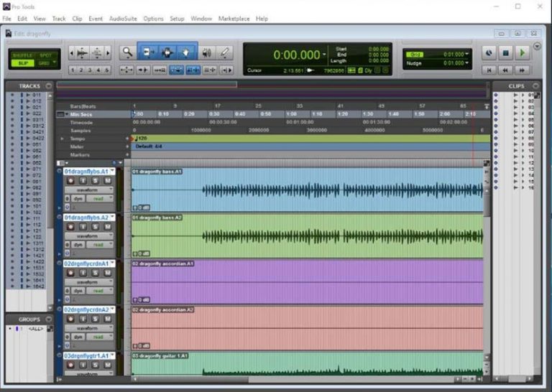
Task: Select the Selector tool
Action: coord(167,52)
